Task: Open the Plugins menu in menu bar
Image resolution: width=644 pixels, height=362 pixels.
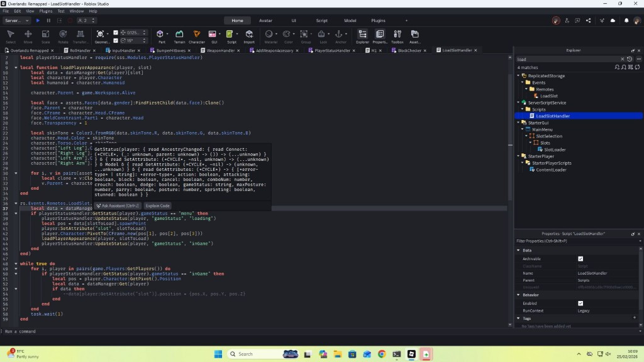Action: click(x=46, y=11)
